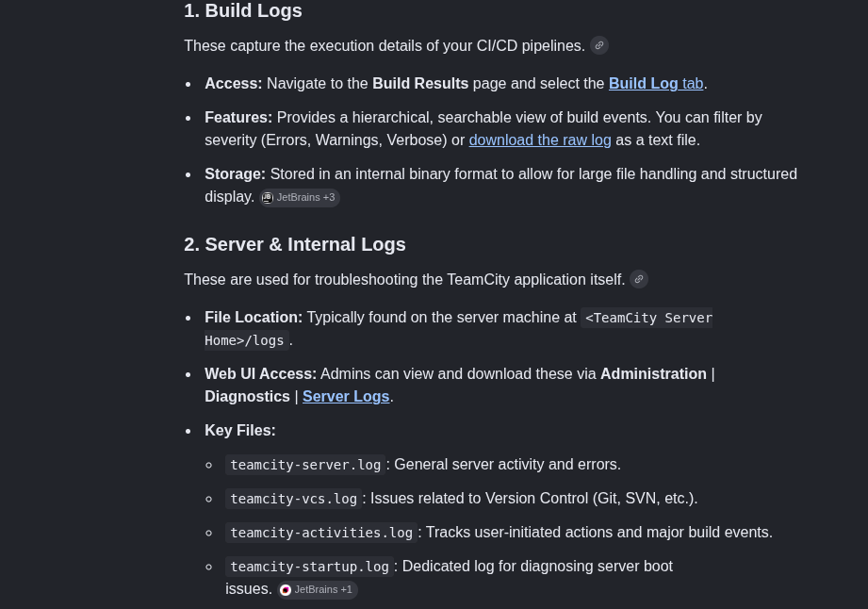Click the bold Web UI Access label
868x609 pixels.
[x=261, y=373]
